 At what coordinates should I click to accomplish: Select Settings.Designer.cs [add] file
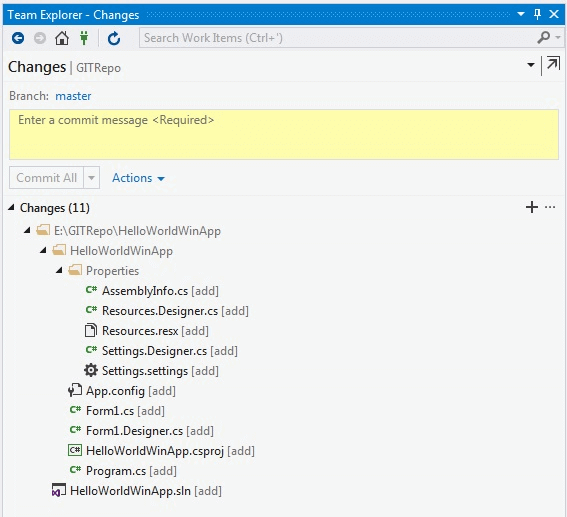170,351
